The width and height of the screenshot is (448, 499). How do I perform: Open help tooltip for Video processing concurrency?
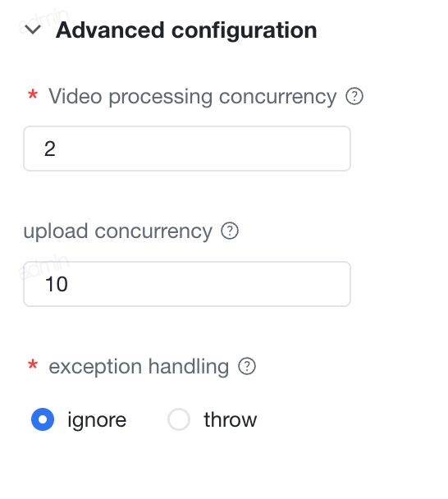tap(354, 96)
